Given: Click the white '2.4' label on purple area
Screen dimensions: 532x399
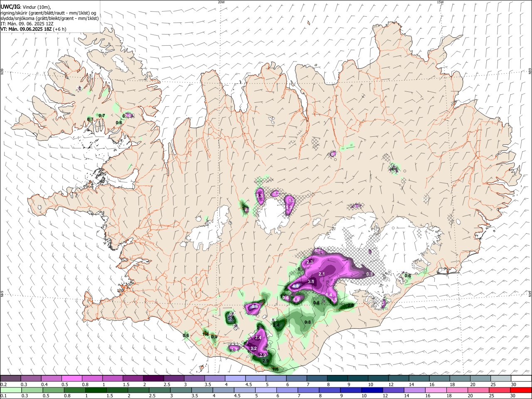Looking at the screenshot, I should pyautogui.click(x=258, y=338).
